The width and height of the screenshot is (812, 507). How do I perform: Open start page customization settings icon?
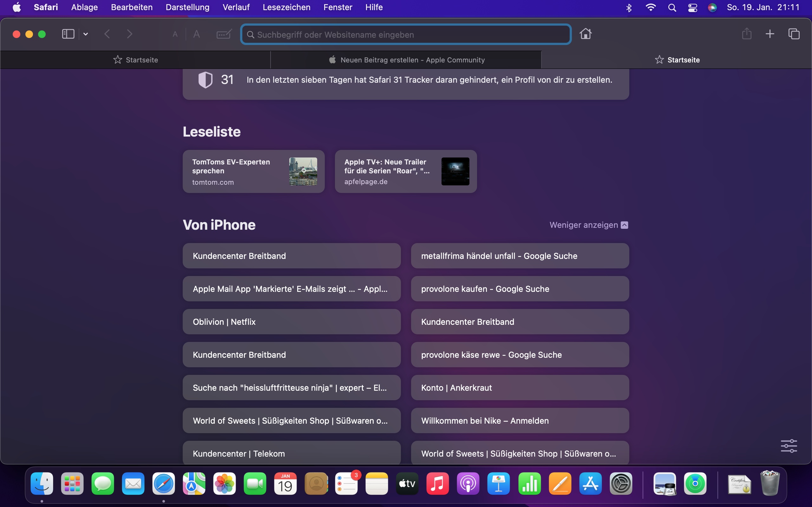tap(789, 446)
